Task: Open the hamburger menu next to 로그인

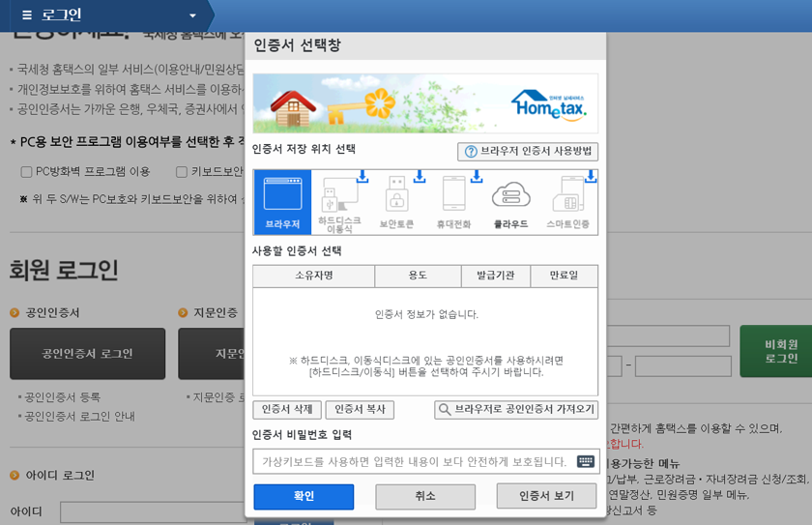Action: tap(27, 15)
